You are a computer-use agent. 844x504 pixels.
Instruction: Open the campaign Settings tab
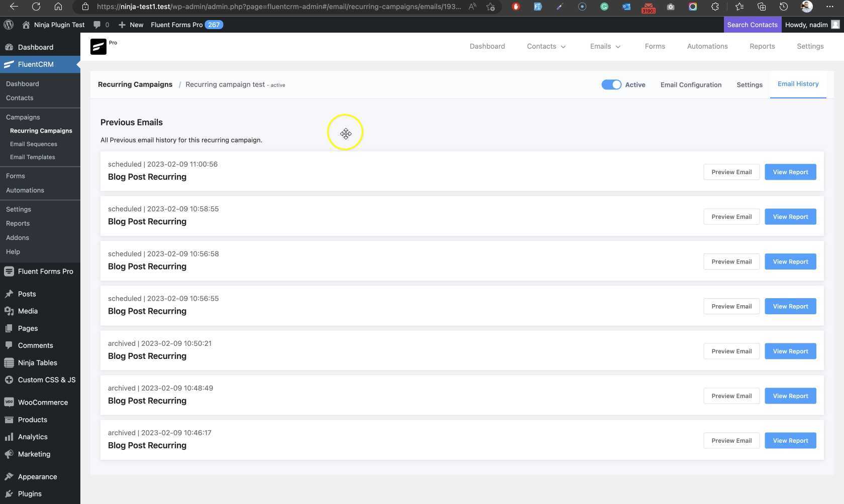click(749, 85)
